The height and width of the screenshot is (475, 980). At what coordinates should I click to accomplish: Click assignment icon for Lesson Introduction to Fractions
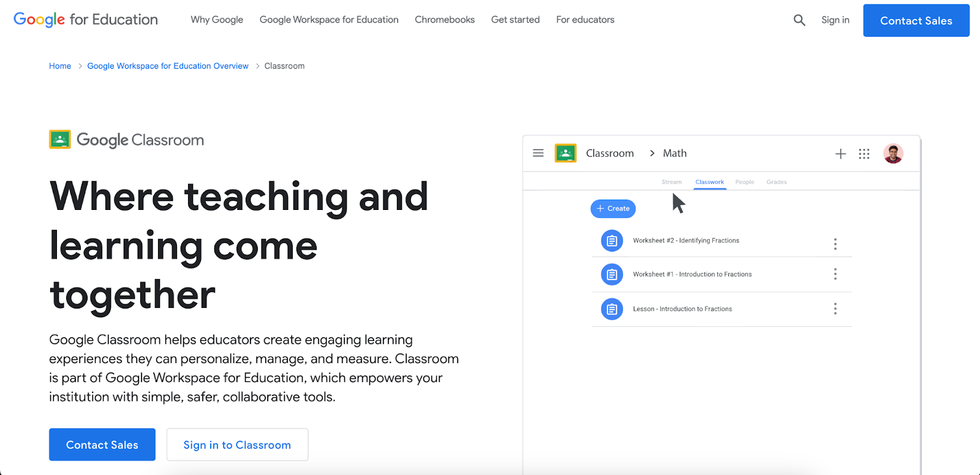click(612, 309)
